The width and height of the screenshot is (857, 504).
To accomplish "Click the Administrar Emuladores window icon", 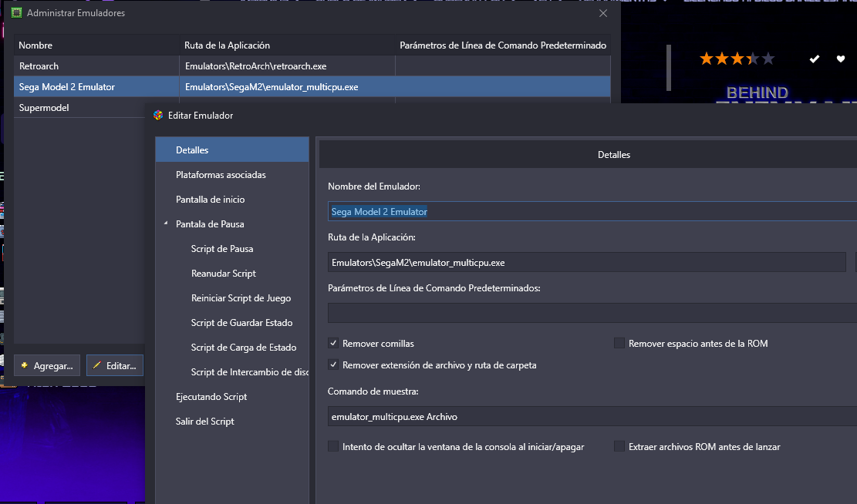I will point(16,12).
